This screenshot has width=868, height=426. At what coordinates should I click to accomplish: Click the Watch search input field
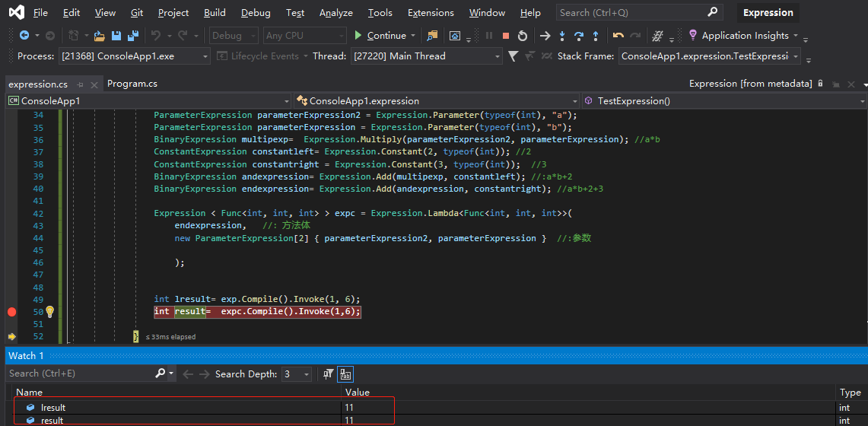[80, 374]
